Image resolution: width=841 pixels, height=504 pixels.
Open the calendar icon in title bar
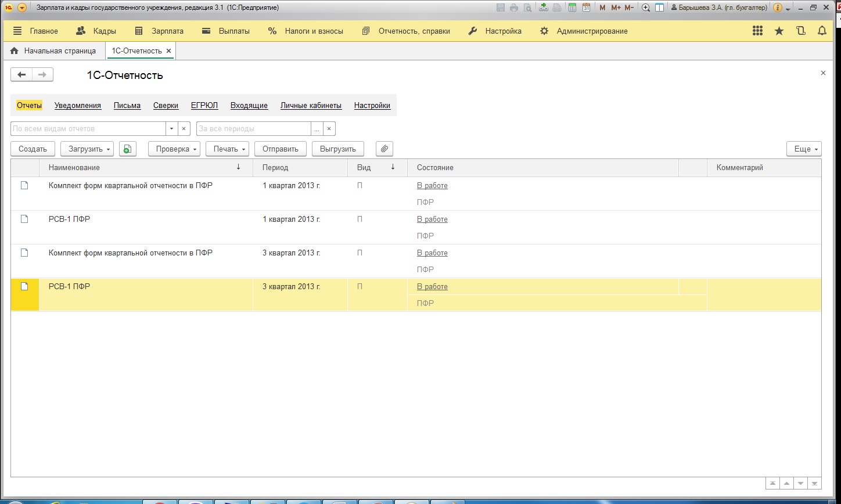(586, 8)
